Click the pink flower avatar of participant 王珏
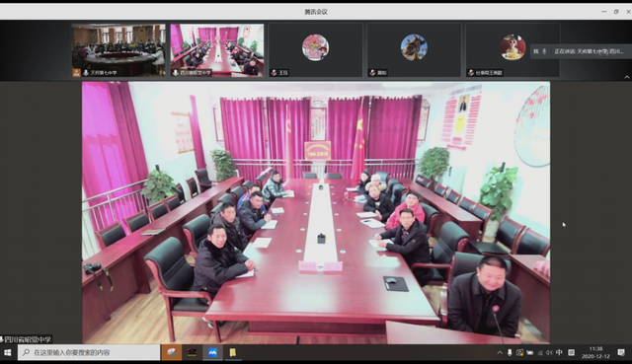 (x=315, y=47)
